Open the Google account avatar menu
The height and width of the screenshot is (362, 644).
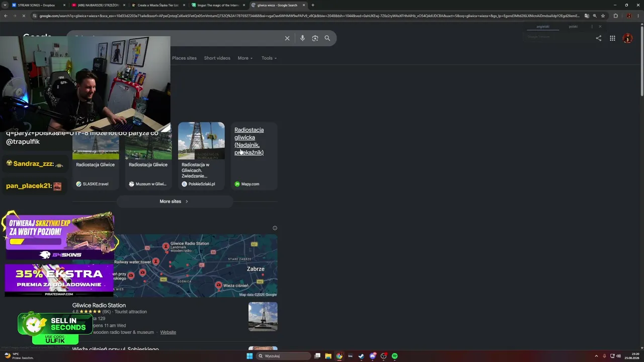pyautogui.click(x=627, y=38)
